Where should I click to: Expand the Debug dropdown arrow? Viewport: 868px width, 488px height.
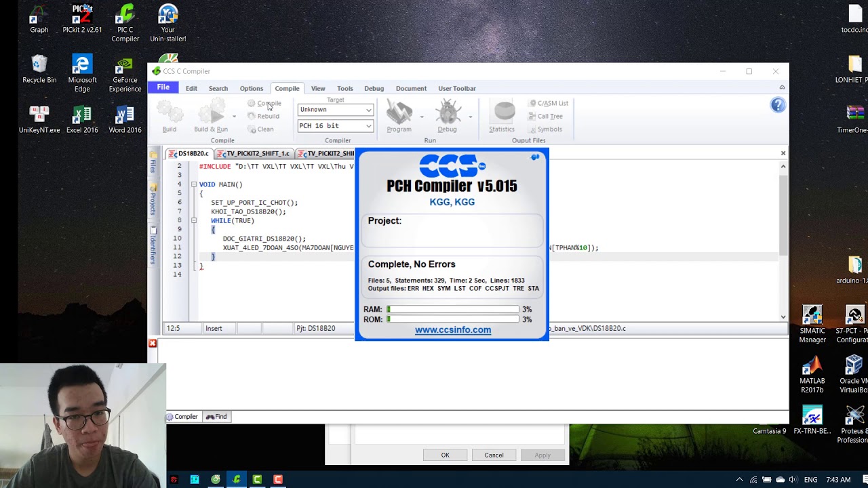471,117
